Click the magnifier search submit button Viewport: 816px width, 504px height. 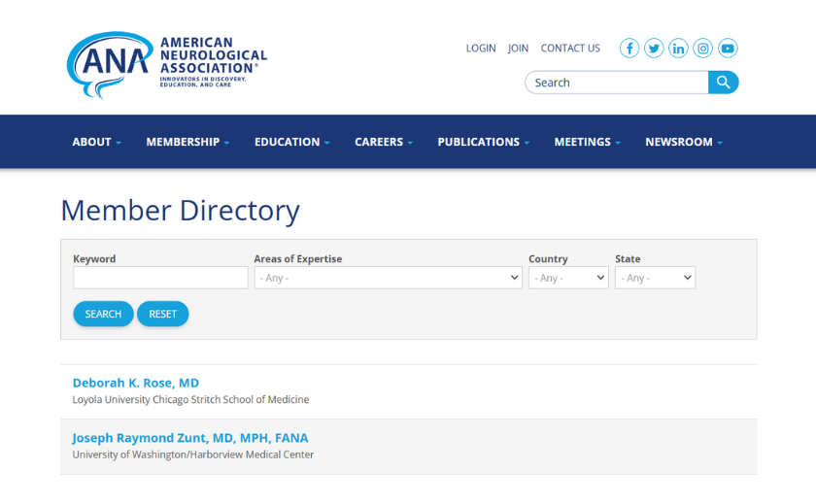[x=724, y=83]
